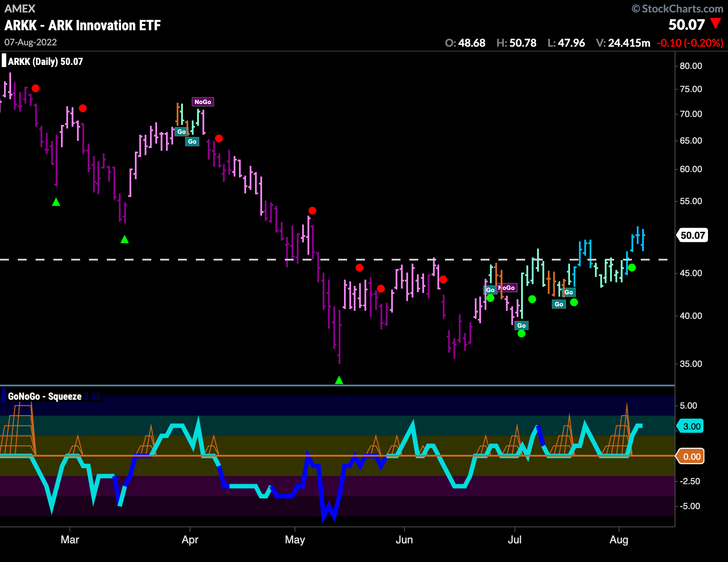Select the purple NoGo label in April

pos(203,102)
